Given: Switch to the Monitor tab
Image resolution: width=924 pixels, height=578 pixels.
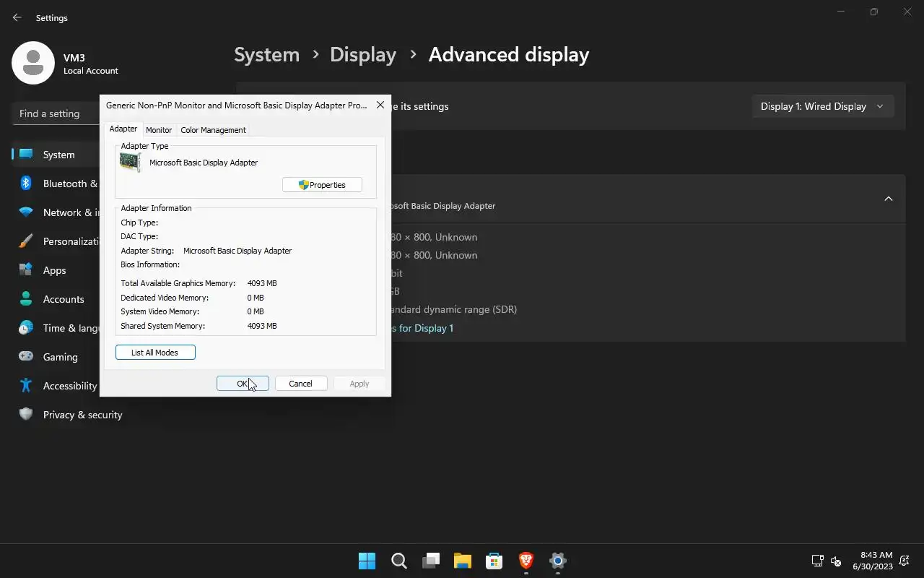Looking at the screenshot, I should 159,130.
